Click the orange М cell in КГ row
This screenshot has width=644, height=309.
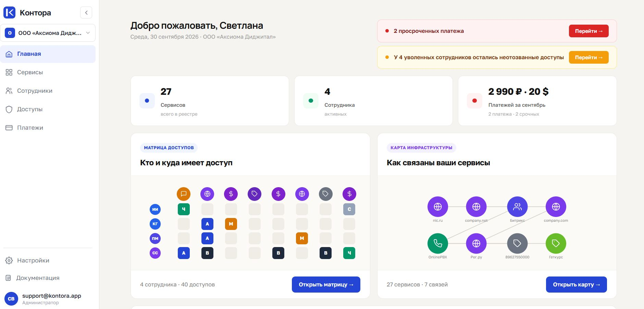[x=231, y=224]
